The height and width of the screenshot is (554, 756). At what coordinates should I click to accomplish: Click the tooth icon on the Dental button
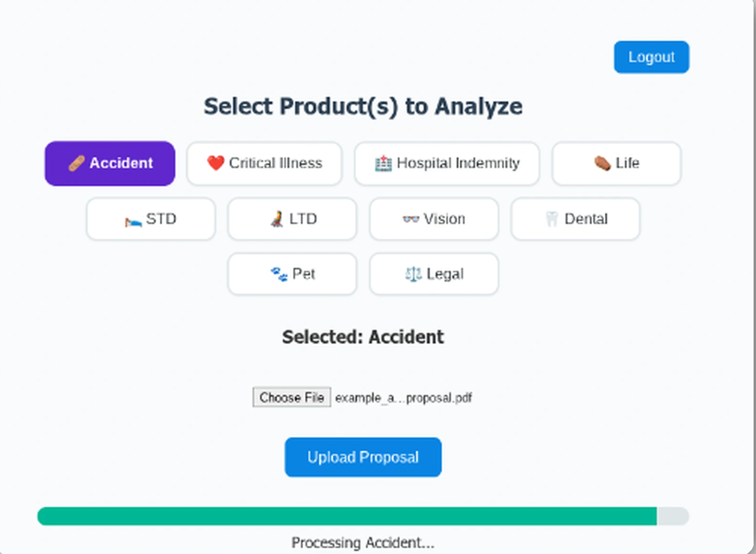pyautogui.click(x=552, y=219)
